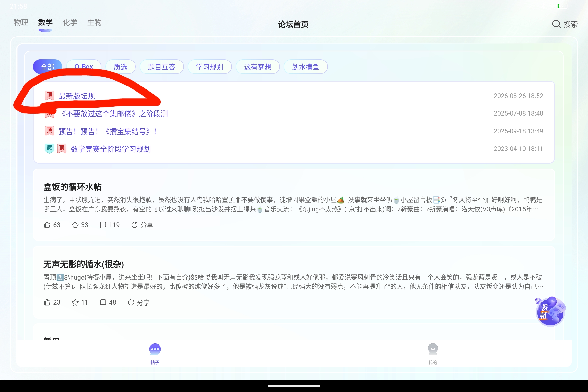Filter posts by 质选 category

(x=121, y=66)
